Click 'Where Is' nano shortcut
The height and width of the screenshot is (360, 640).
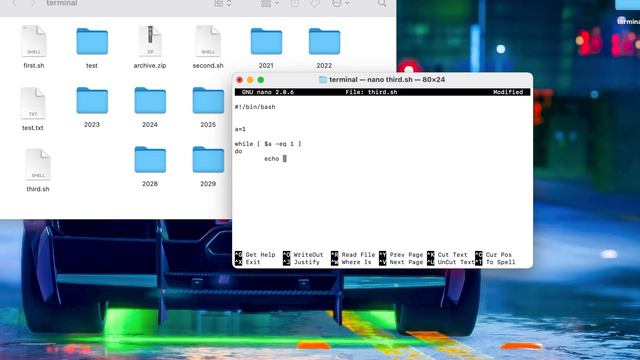click(x=357, y=262)
